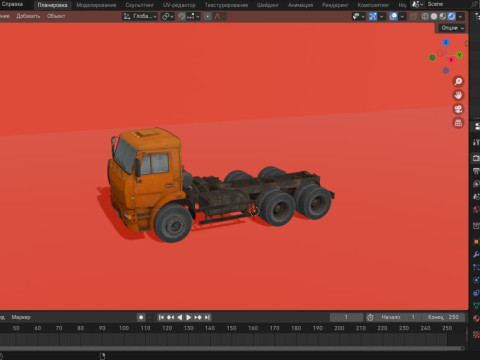Open the shading options dropdown arrow
The height and width of the screenshot is (360, 480).
pos(460,16)
